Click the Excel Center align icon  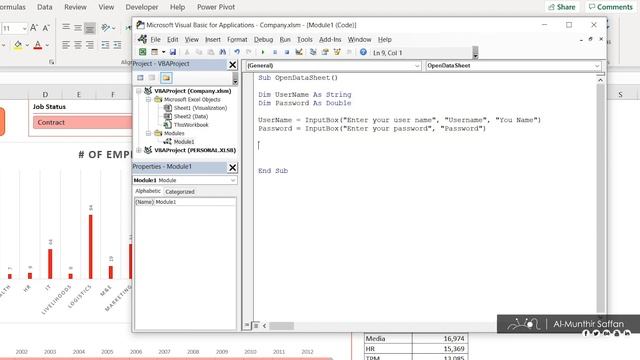(78, 45)
